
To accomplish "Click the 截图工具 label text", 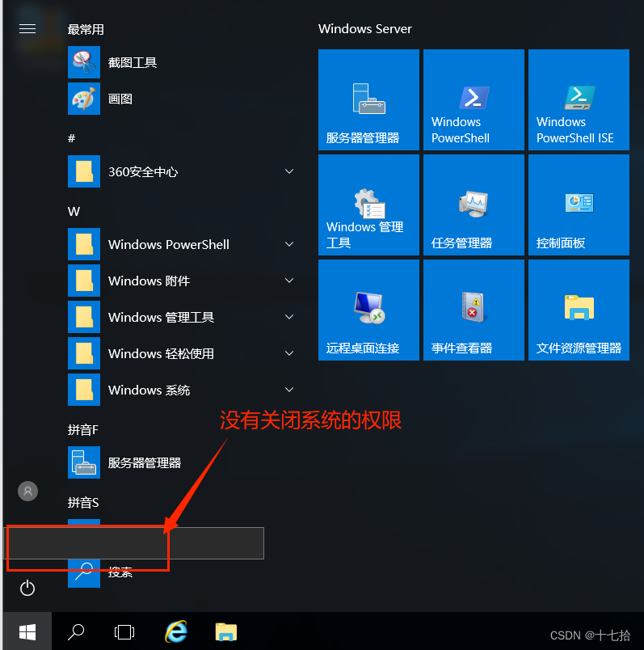I will point(133,62).
